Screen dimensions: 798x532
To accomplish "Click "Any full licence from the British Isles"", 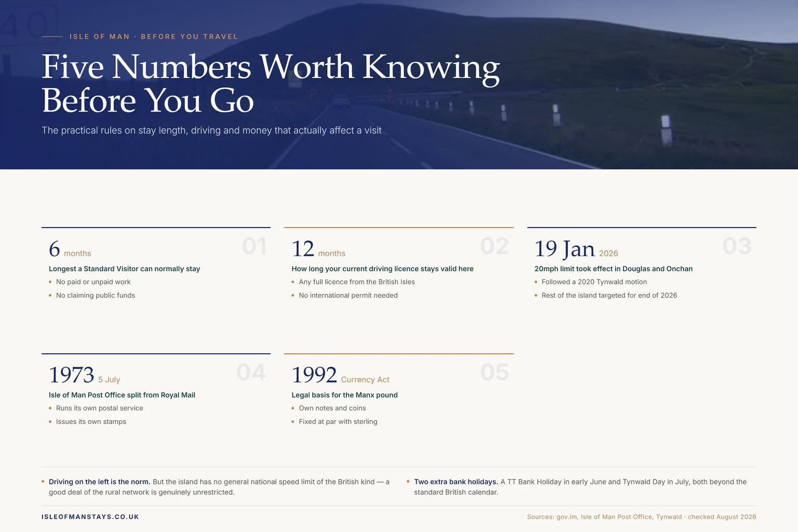I will tap(357, 282).
